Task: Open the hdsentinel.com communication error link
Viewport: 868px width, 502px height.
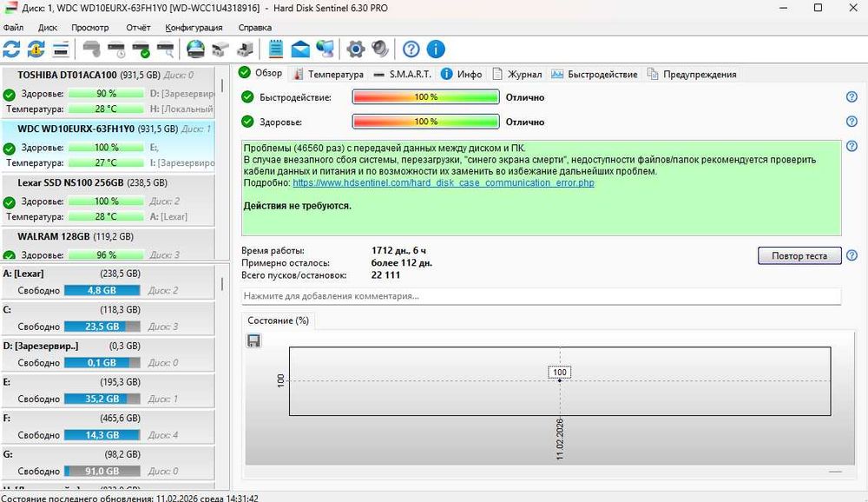Action: click(444, 183)
